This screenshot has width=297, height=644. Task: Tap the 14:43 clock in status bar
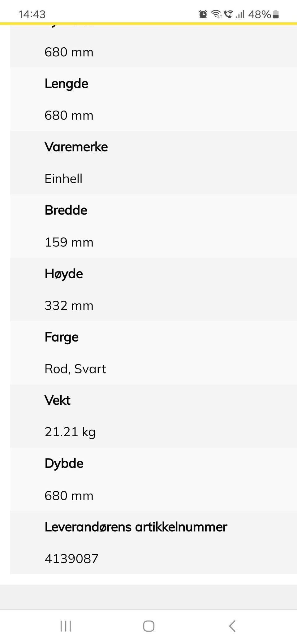[x=32, y=14]
